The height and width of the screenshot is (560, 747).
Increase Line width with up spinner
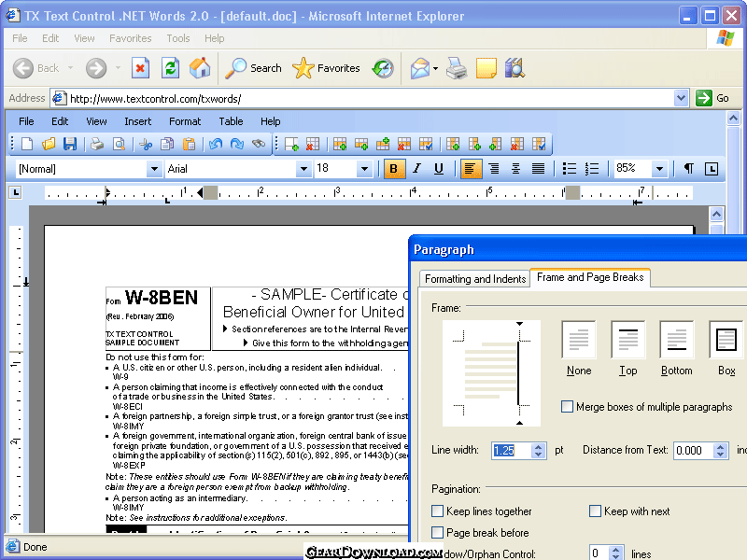[x=539, y=447]
